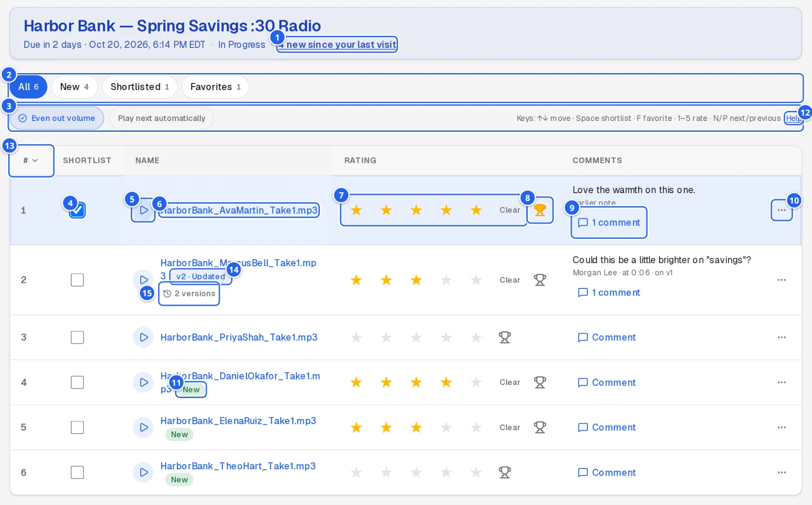This screenshot has width=812, height=505.
Task: Enable Play next automatically
Action: (161, 118)
